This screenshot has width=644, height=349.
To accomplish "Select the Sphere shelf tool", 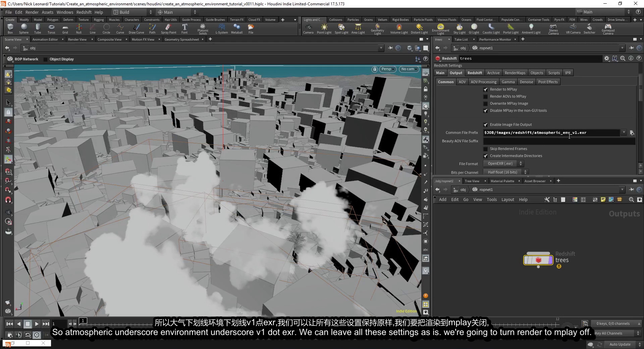I will (24, 29).
